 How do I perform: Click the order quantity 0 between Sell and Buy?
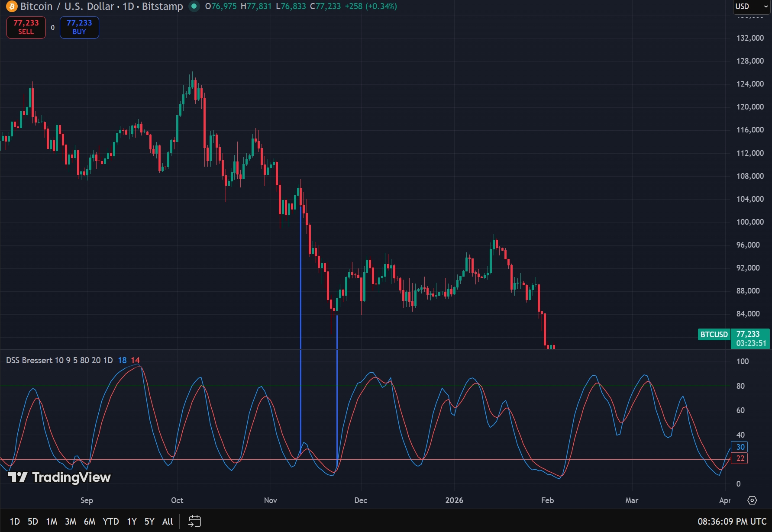53,27
